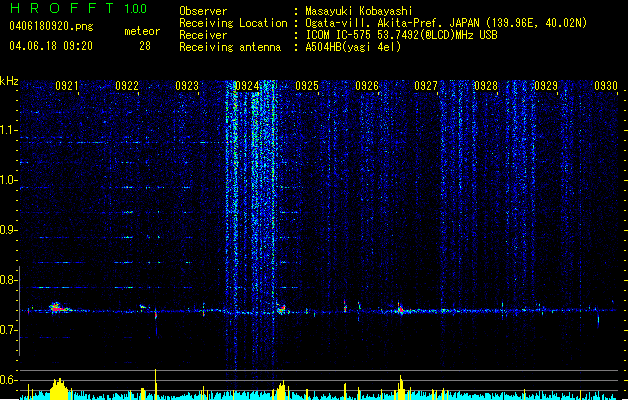This screenshot has width=629, height=400.
Task: Click the meteor count value 28
Action: click(145, 46)
